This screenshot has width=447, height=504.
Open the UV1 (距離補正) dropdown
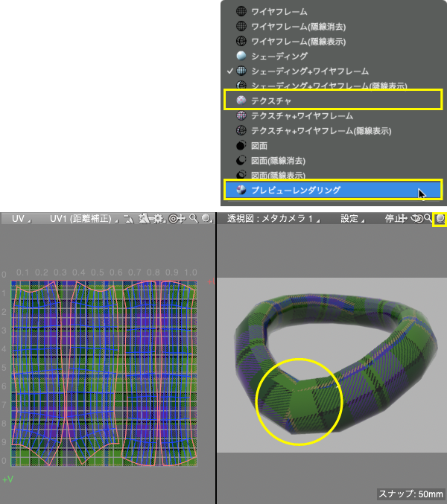click(82, 219)
